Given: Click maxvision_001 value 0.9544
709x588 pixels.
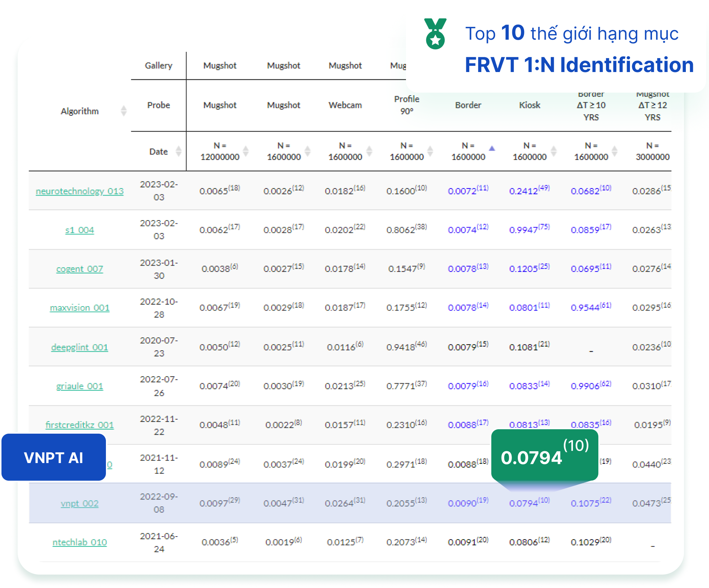Looking at the screenshot, I should pos(591,307).
